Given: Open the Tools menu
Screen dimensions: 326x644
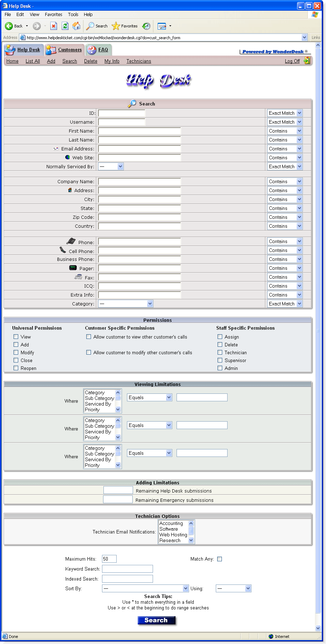Looking at the screenshot, I should click(x=73, y=15).
